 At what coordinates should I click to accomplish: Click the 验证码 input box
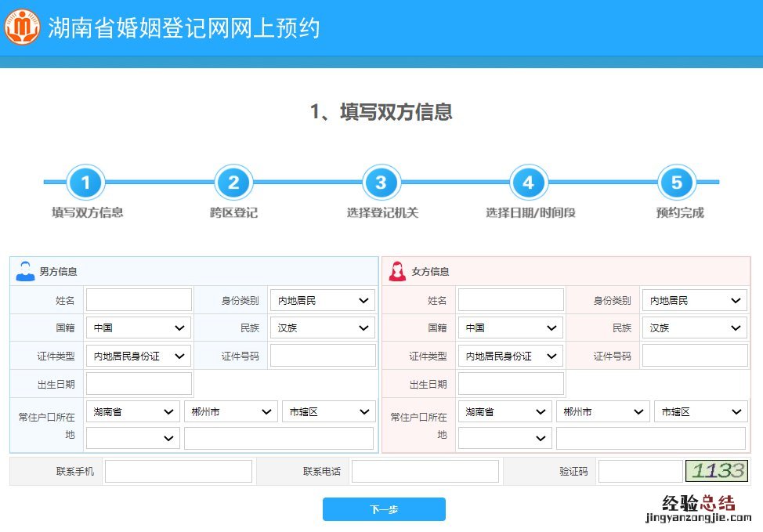click(640, 472)
